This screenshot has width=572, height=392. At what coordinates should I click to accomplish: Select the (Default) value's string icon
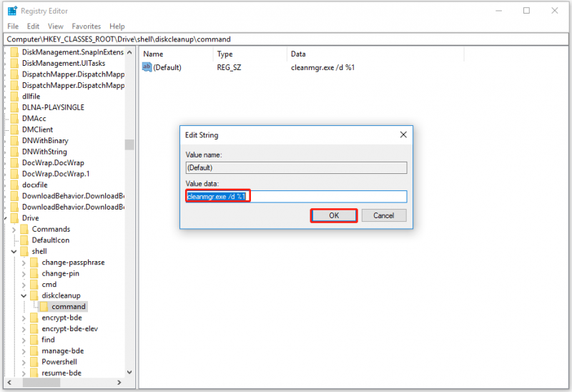[x=147, y=67]
